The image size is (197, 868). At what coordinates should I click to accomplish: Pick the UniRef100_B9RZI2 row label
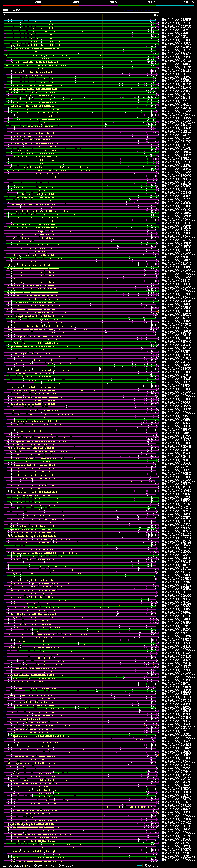[177, 104]
